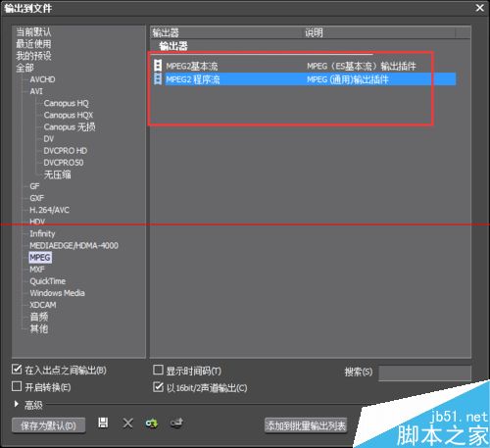This screenshot has width=490, height=448.
Task: Enable the 显示时间码(T) checkbox
Action: [158, 370]
